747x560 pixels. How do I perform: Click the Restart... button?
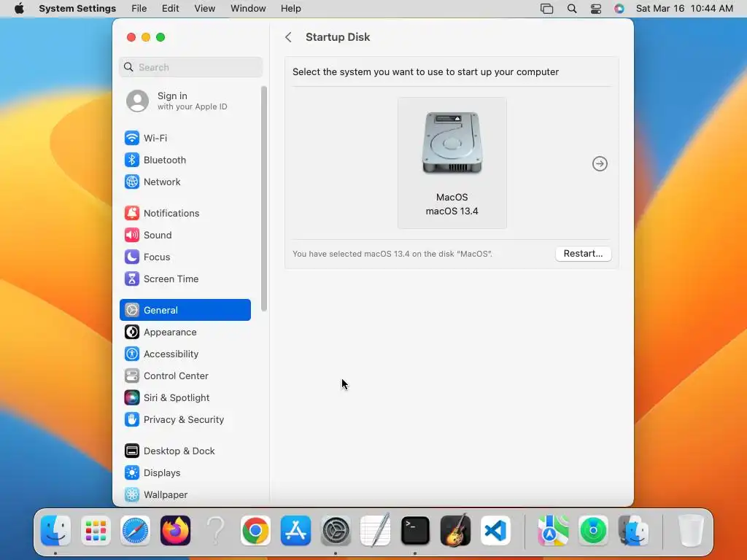(583, 254)
